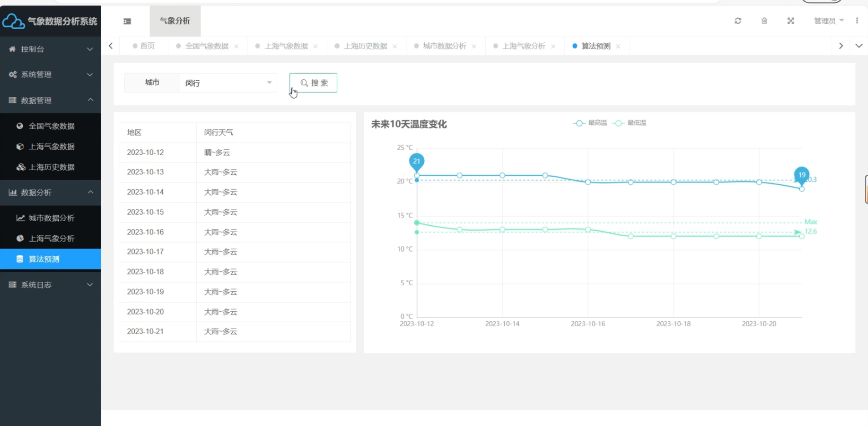Close the 城市数据分析 tab
The width and height of the screenshot is (868, 426).
[x=474, y=46]
